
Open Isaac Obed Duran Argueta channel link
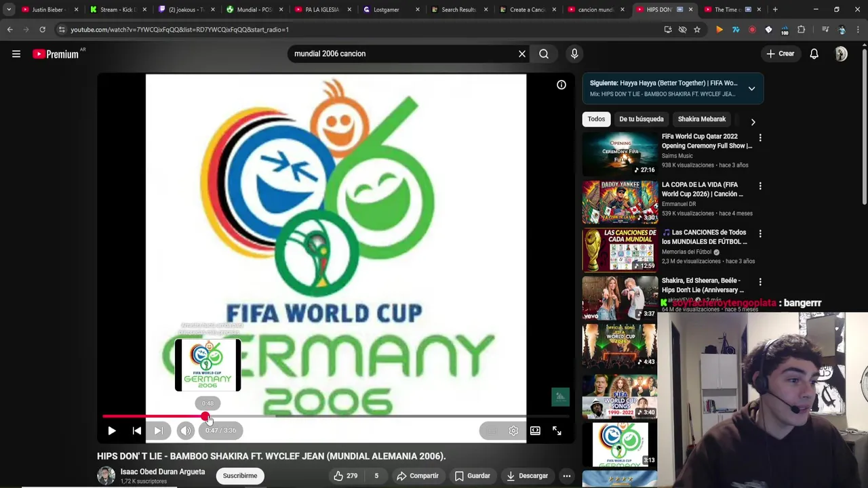click(x=163, y=472)
